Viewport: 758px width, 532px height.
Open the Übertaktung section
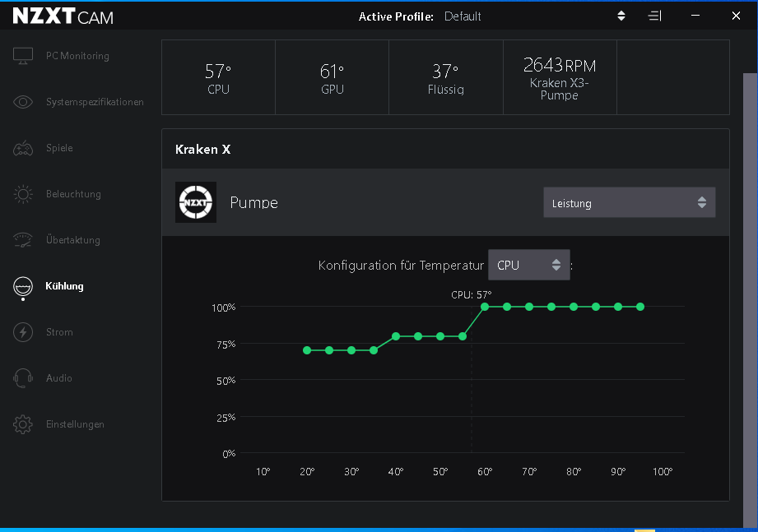pyautogui.click(x=73, y=240)
